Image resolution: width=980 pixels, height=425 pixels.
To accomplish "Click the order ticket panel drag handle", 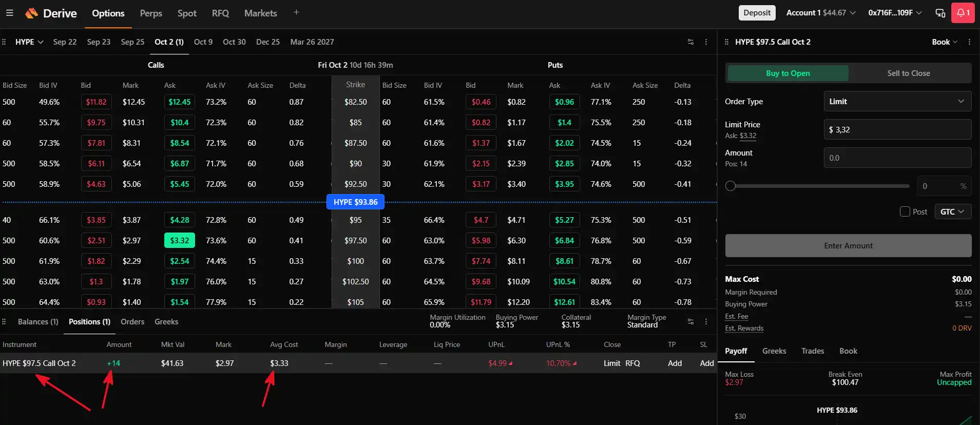I will pos(726,42).
